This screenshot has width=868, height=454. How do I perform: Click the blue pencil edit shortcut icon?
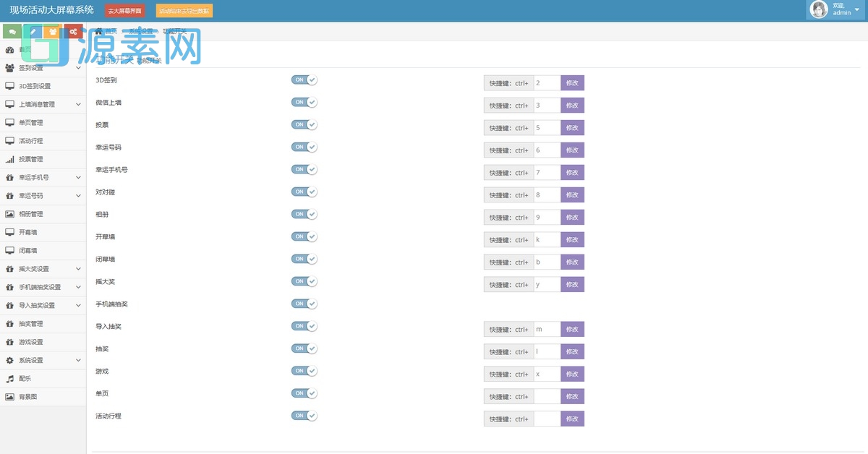pyautogui.click(x=33, y=32)
